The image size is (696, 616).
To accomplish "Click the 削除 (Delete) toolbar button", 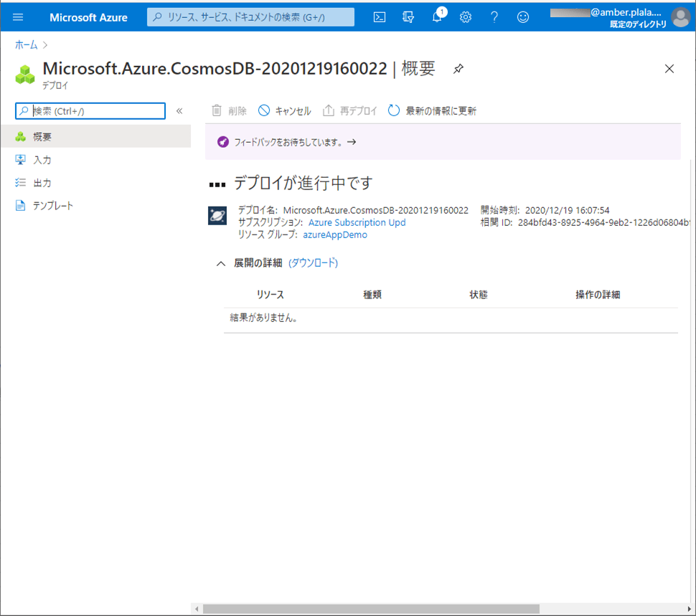I will [x=229, y=110].
